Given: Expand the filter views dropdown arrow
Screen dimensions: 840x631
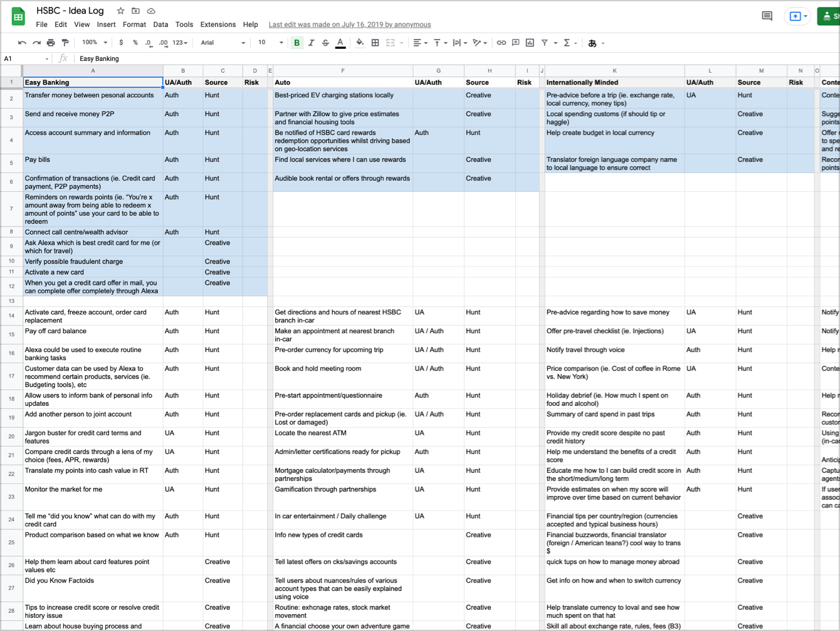Looking at the screenshot, I should coord(555,43).
